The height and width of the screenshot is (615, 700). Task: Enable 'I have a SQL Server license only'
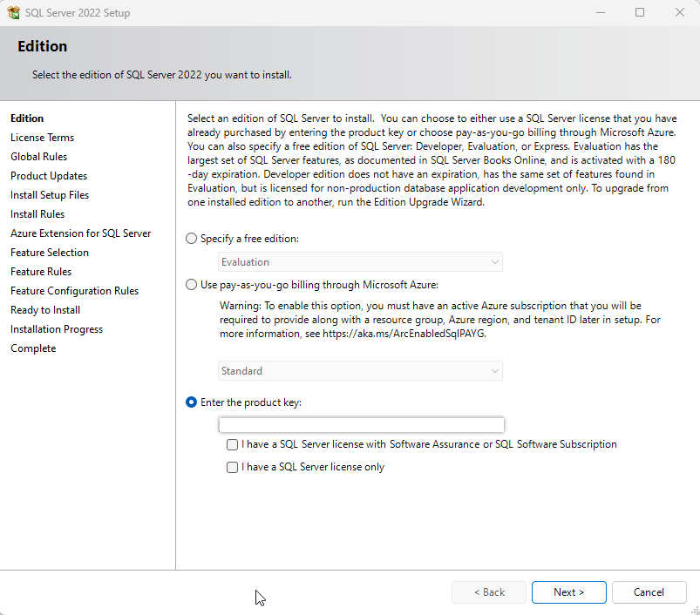pos(232,467)
